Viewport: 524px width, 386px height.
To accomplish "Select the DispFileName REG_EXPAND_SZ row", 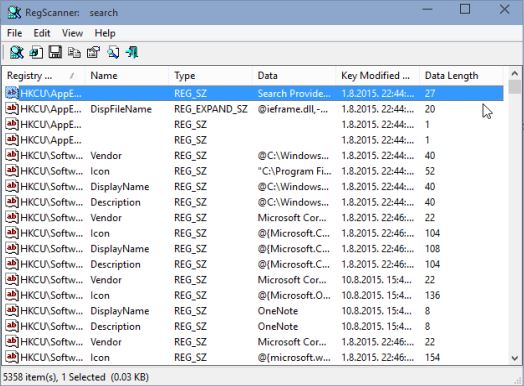I will (253, 109).
